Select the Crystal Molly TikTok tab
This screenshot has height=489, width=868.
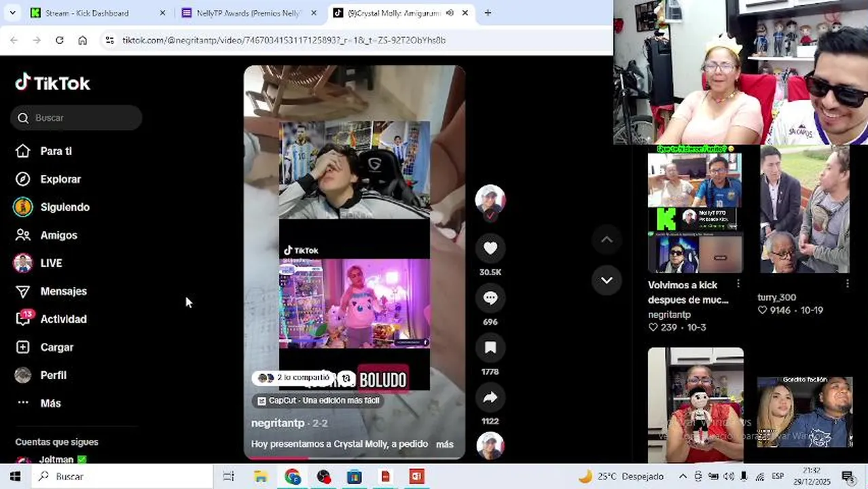[394, 13]
